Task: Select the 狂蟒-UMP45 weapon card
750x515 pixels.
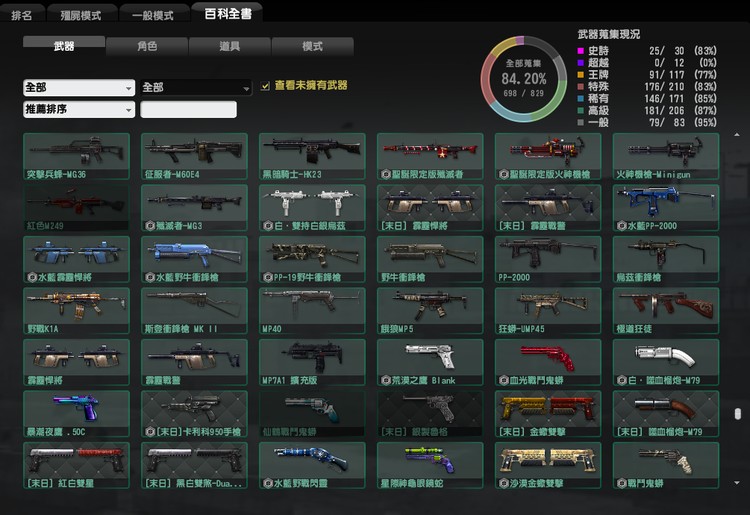Action: [548, 311]
